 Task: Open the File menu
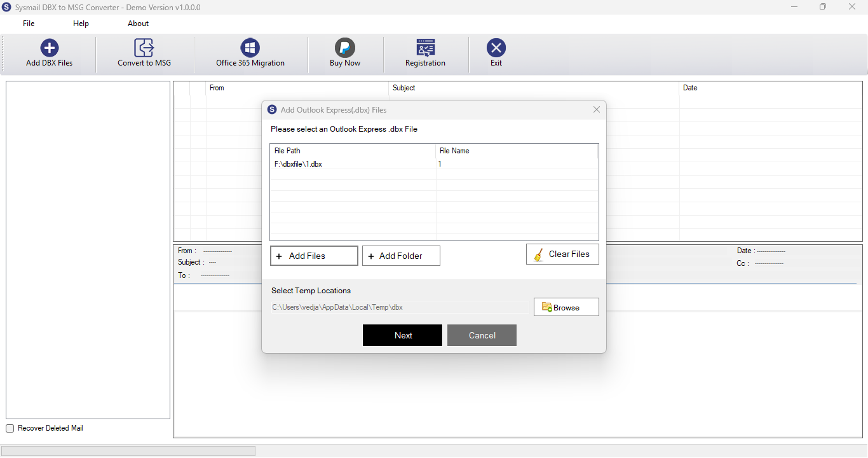tap(29, 24)
